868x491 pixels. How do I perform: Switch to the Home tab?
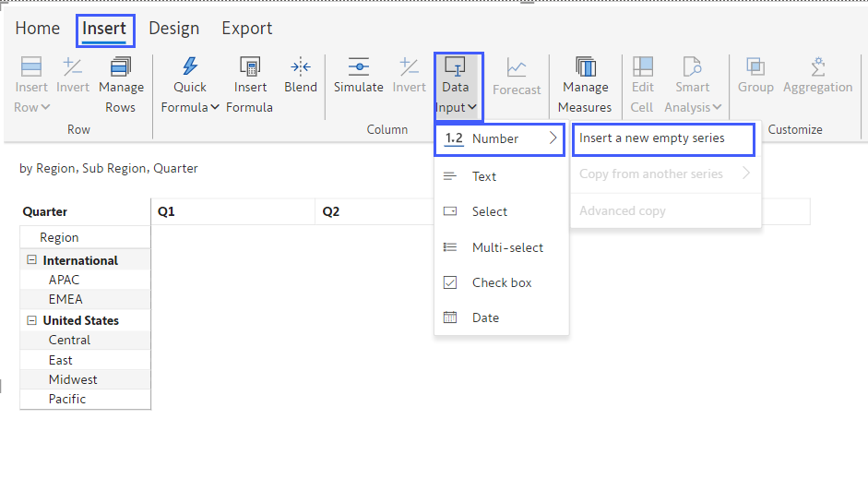point(38,29)
